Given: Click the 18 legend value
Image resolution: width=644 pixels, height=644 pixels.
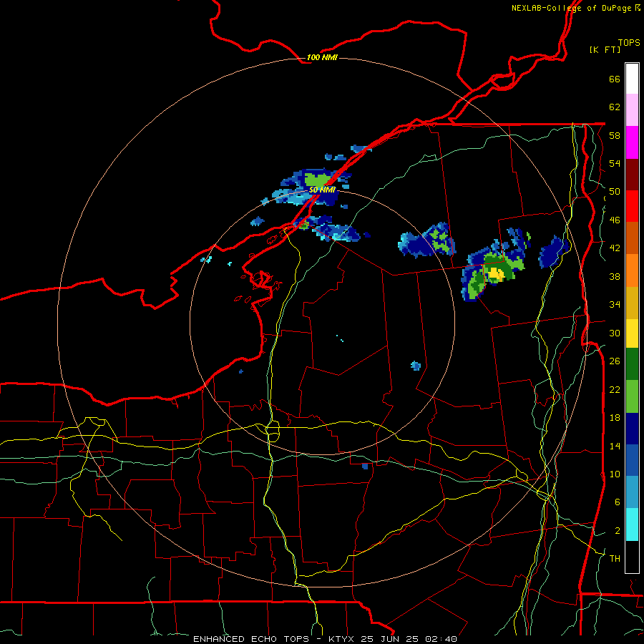Looking at the screenshot, I should coord(615,418).
